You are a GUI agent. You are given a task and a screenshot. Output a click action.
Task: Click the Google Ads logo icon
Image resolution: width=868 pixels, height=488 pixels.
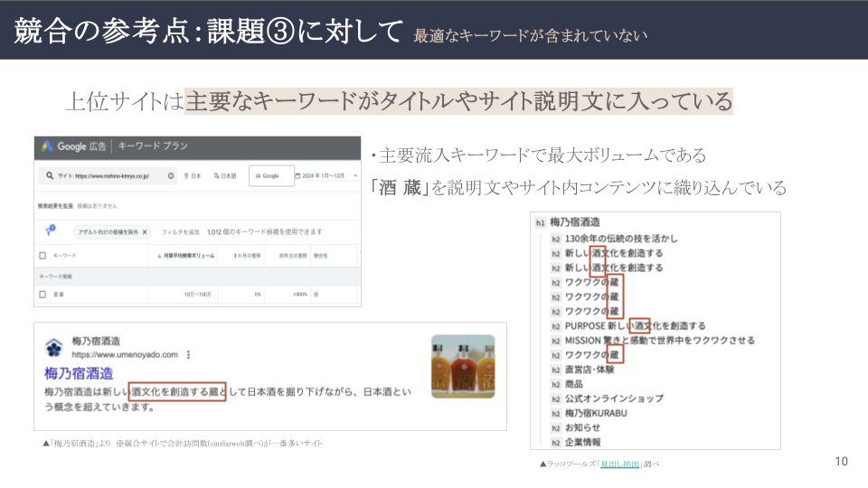tap(46, 145)
